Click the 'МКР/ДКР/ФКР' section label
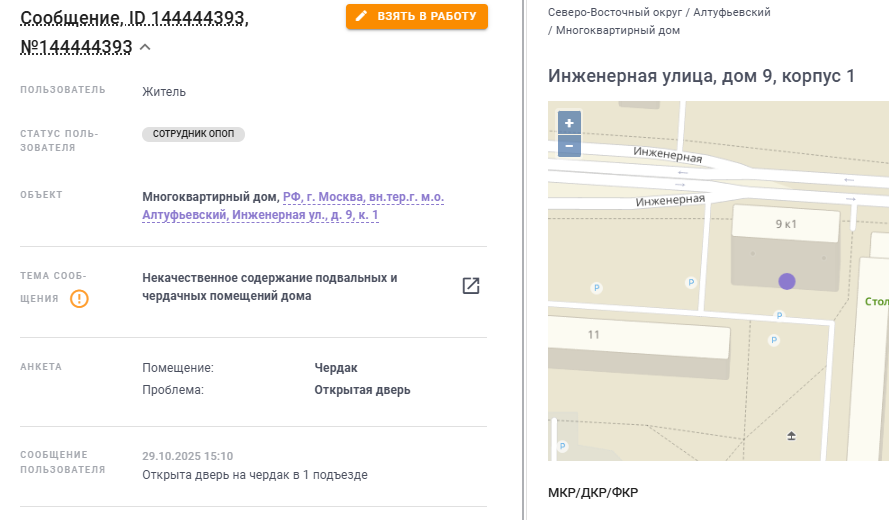889x520 pixels. pyautogui.click(x=593, y=493)
